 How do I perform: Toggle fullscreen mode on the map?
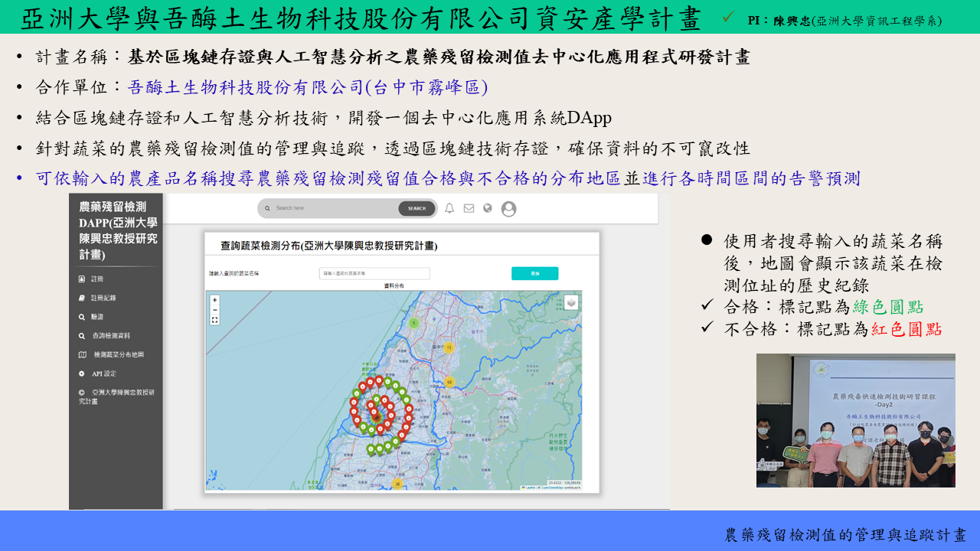215,320
